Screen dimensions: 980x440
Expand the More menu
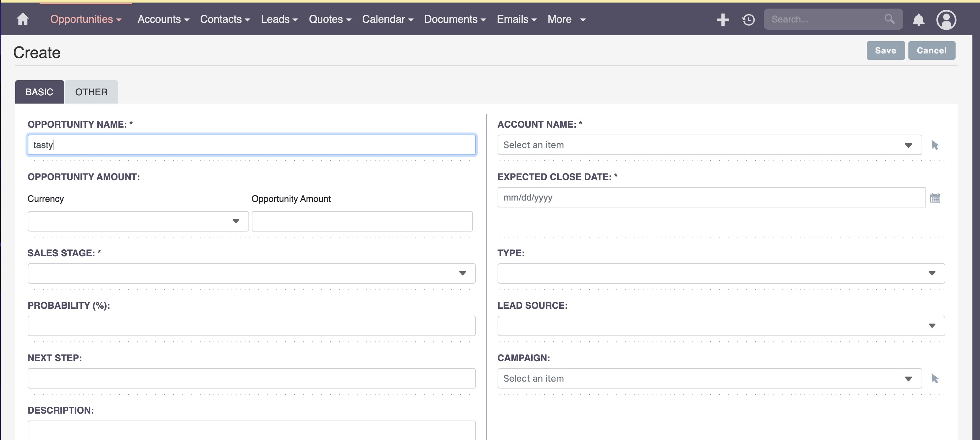pos(567,19)
